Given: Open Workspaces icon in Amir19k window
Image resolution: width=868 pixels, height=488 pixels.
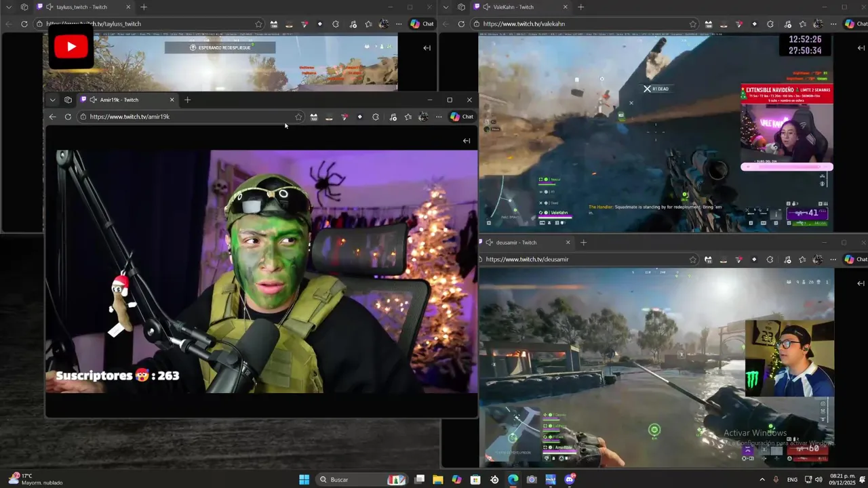Looking at the screenshot, I should [x=68, y=100].
